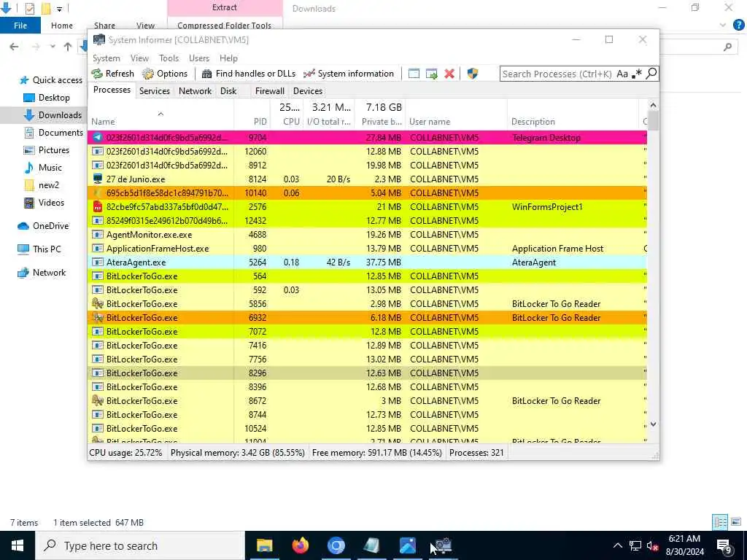The height and width of the screenshot is (560, 747).
Task: Select BitLockerToGo.exe with PID 10524
Action: click(368, 428)
